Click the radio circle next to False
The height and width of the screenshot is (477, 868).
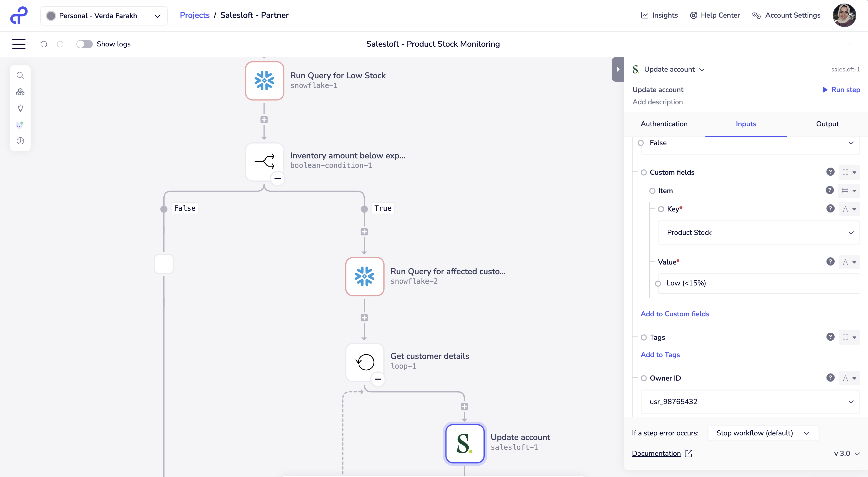click(x=641, y=143)
